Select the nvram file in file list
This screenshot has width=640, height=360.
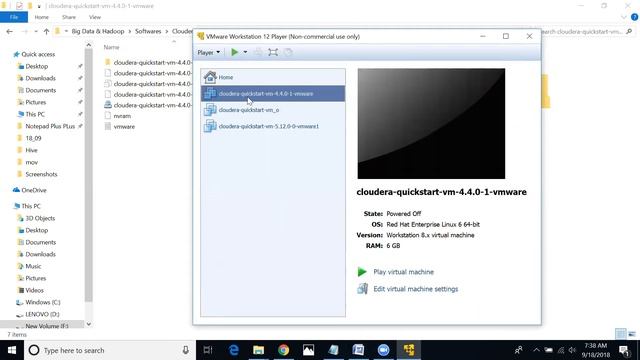click(x=122, y=116)
